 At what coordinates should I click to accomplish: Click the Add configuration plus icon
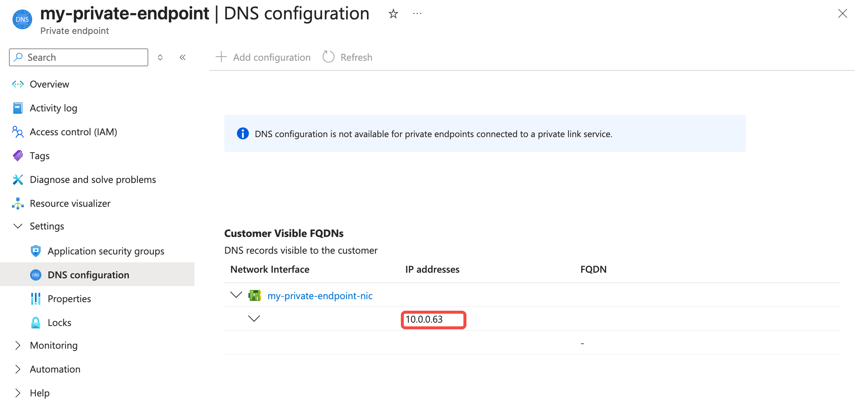[221, 57]
